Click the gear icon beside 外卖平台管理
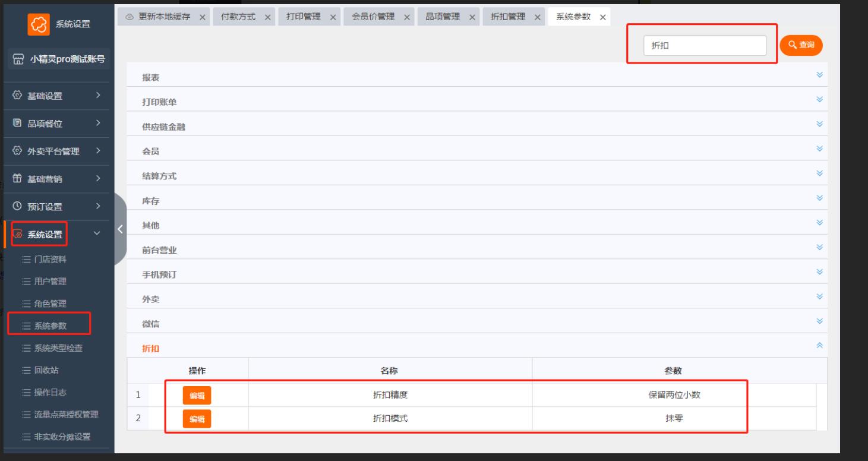 pyautogui.click(x=16, y=151)
